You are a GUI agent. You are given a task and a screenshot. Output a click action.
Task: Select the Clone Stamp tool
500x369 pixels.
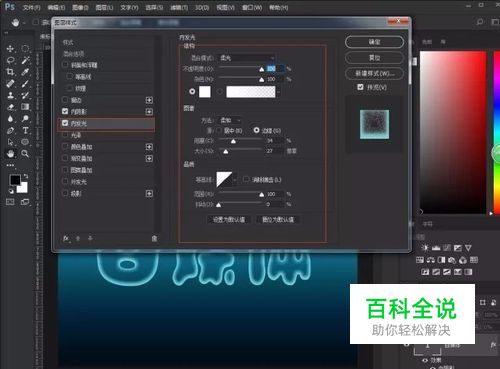(10, 95)
